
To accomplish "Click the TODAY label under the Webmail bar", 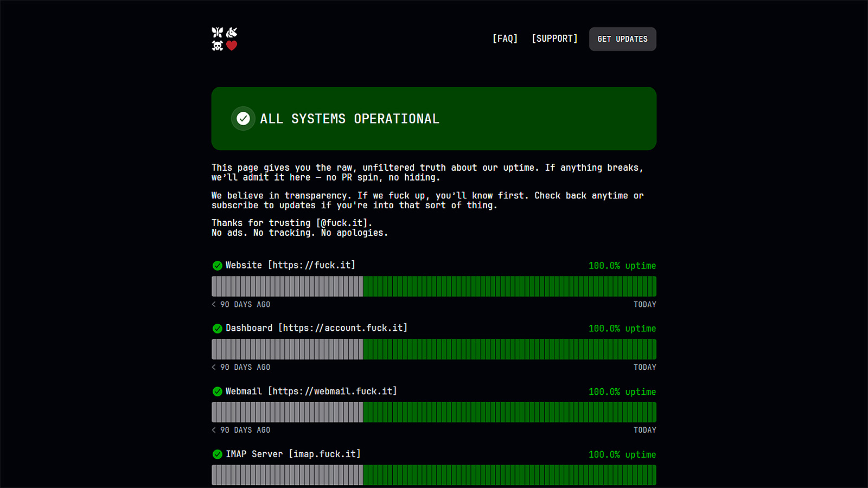I will pyautogui.click(x=644, y=430).
